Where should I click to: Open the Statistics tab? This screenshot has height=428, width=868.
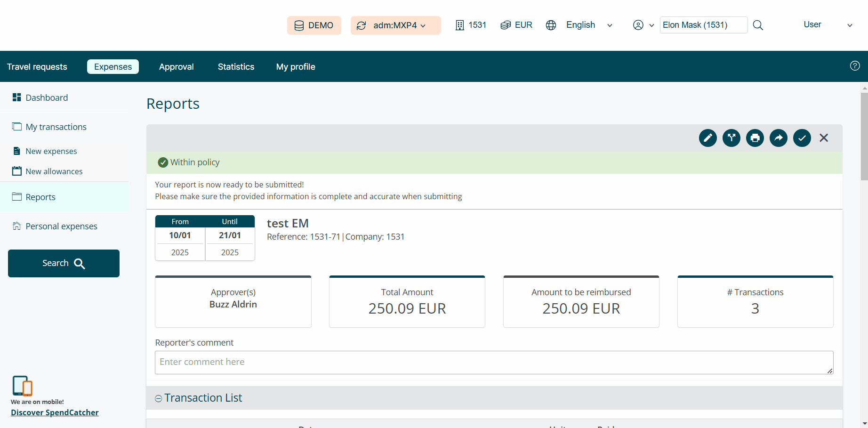pyautogui.click(x=236, y=67)
